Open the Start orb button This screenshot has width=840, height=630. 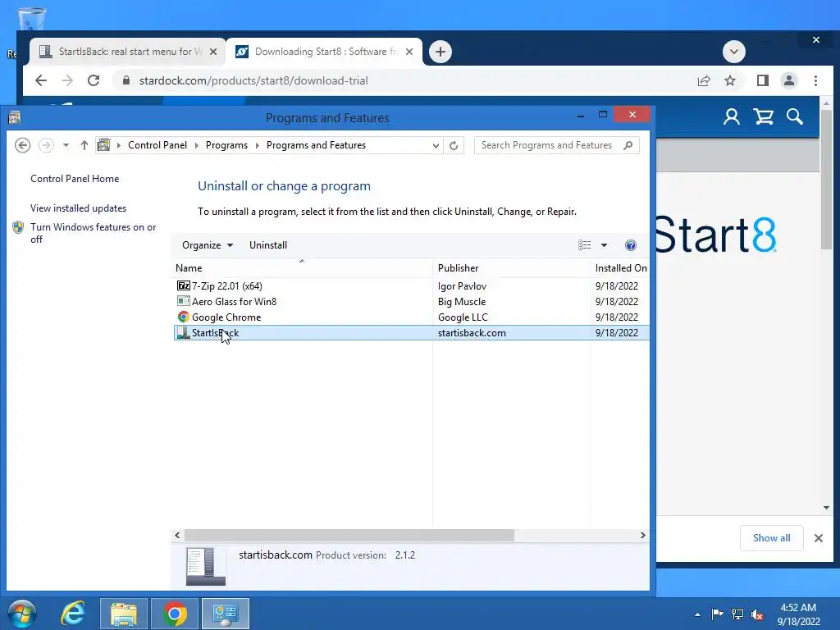22,614
